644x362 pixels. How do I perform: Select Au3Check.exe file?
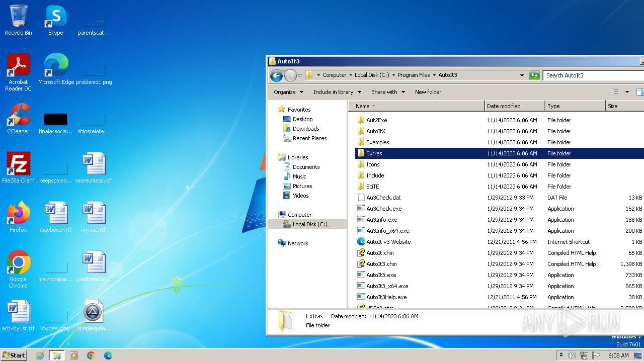pos(383,209)
